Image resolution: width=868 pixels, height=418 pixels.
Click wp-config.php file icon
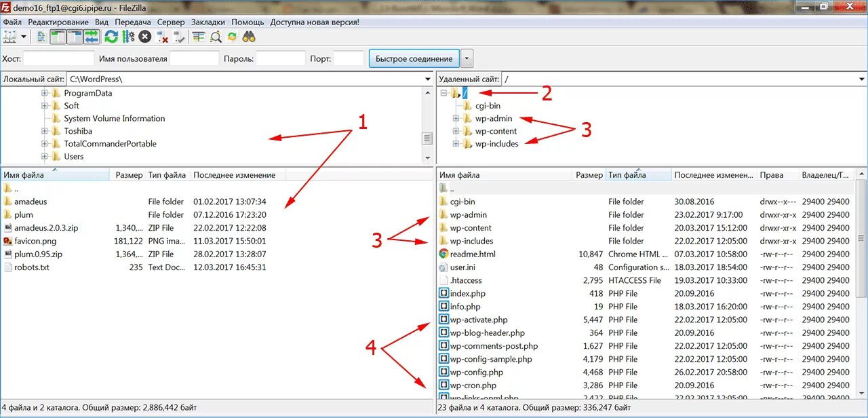(x=443, y=372)
